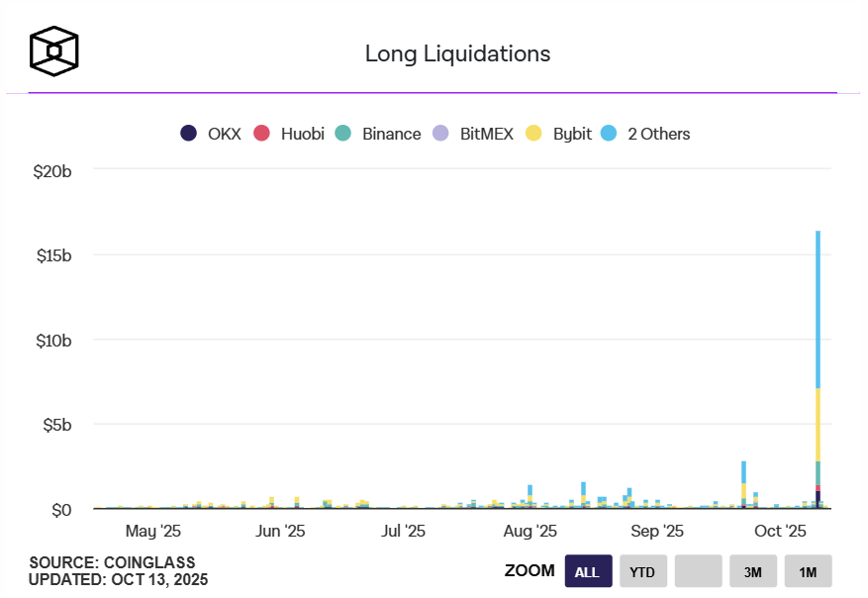The width and height of the screenshot is (868, 598).
Task: Click the Aug '25 x-axis label
Action: point(530,532)
